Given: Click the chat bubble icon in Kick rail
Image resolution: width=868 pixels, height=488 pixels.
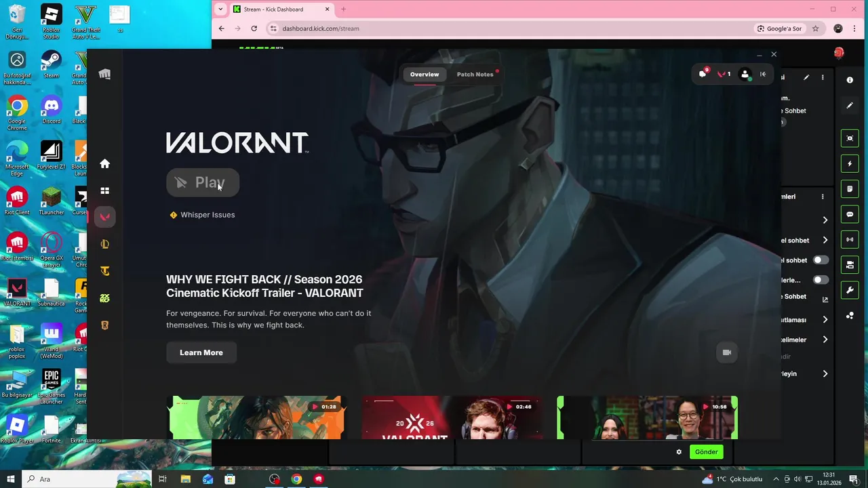Looking at the screenshot, I should click(x=850, y=214).
